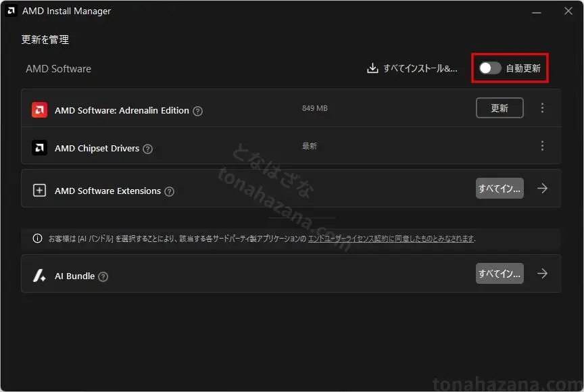The width and height of the screenshot is (584, 392).
Task: Toggle the 自動更新 auto-update switch
Action: [x=490, y=68]
